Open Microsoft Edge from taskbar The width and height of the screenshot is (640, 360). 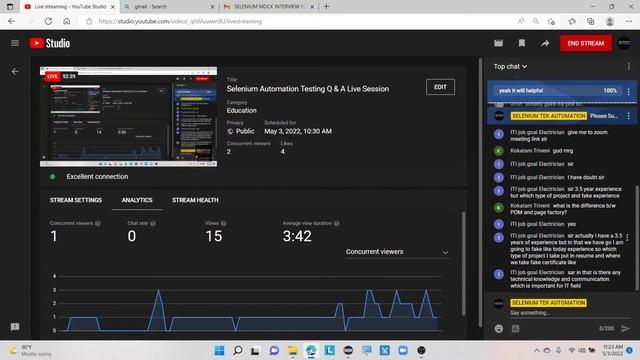click(x=311, y=350)
